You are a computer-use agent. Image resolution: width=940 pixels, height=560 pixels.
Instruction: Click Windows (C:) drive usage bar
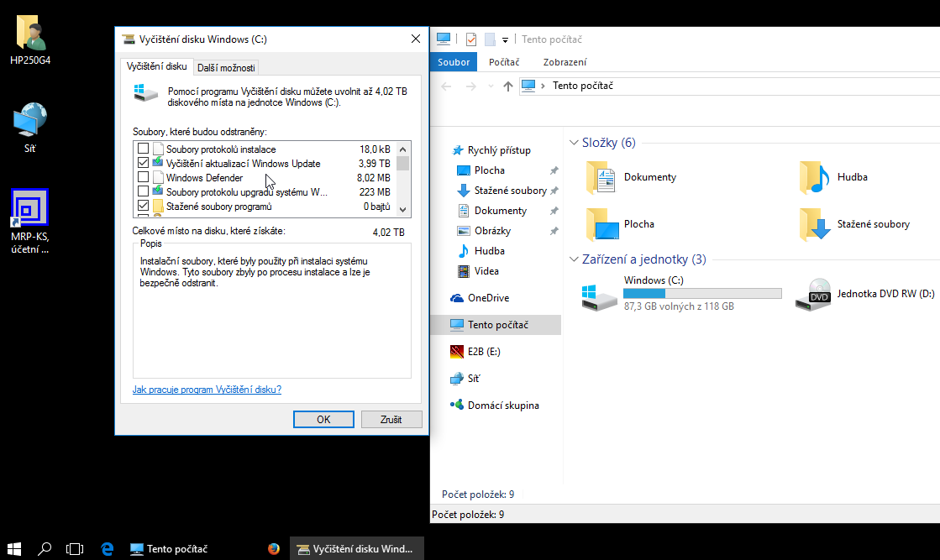[702, 294]
